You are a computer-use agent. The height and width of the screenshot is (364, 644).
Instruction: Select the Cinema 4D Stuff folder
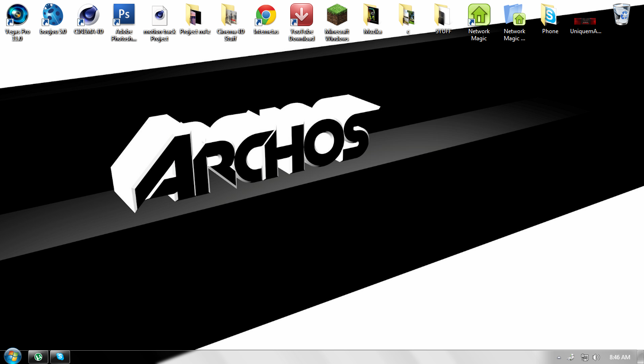[x=231, y=22]
